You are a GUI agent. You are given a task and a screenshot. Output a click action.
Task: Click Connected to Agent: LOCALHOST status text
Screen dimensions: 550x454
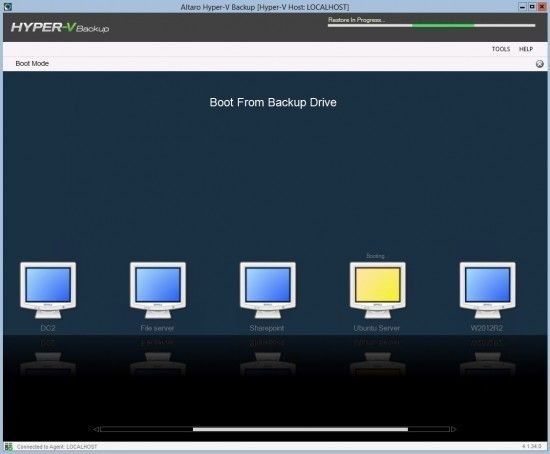click(57, 447)
